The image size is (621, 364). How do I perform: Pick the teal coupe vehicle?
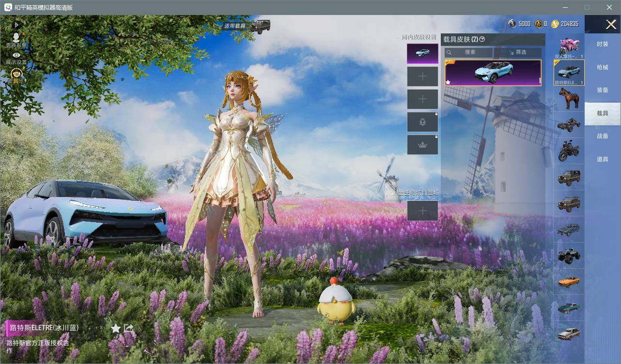569,307
